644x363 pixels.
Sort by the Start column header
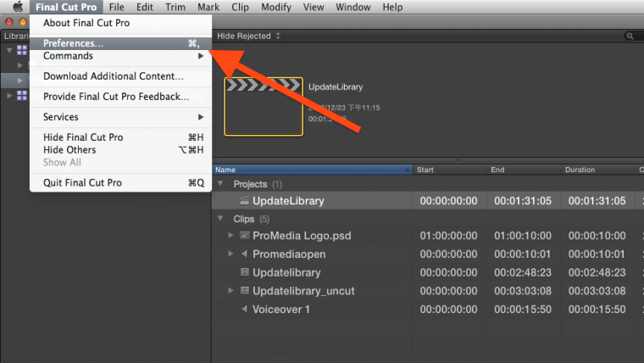pyautogui.click(x=450, y=170)
